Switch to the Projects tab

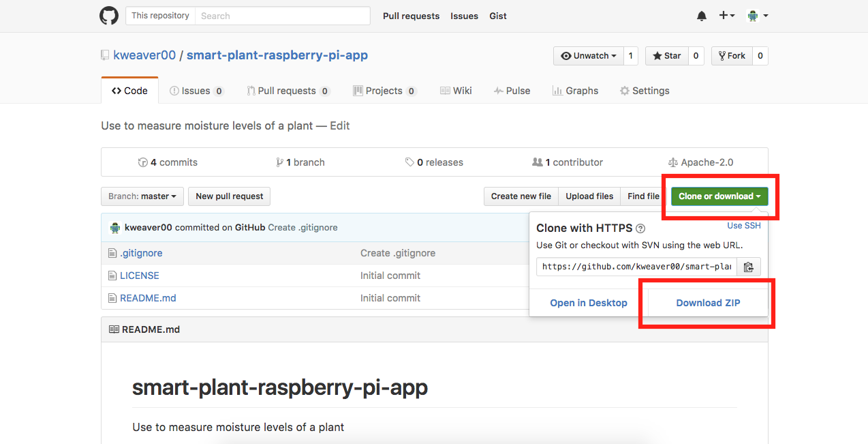(385, 91)
